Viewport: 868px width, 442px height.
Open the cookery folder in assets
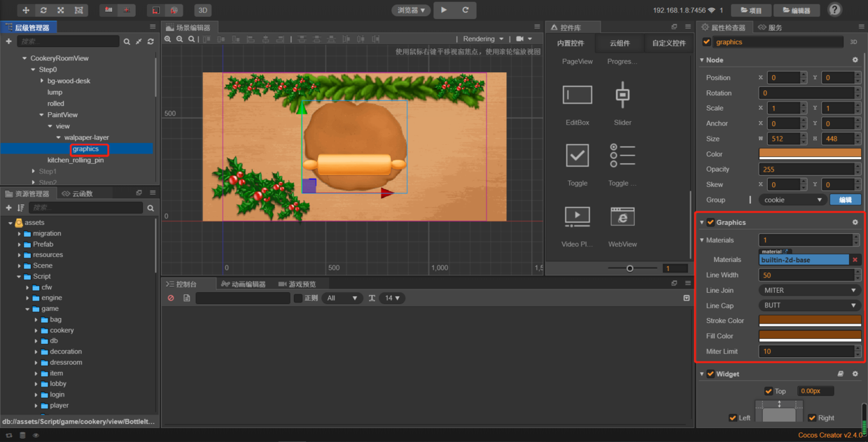point(62,330)
